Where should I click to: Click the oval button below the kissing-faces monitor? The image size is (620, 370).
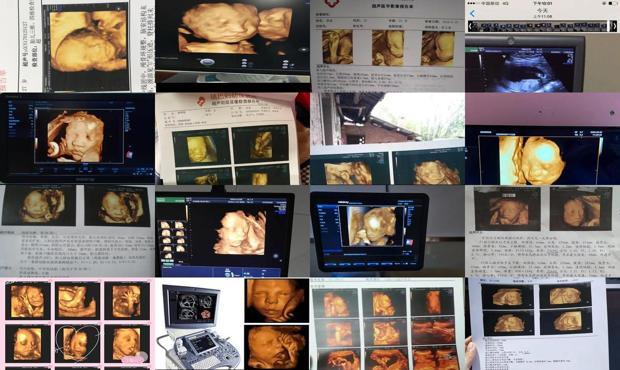click(207, 62)
